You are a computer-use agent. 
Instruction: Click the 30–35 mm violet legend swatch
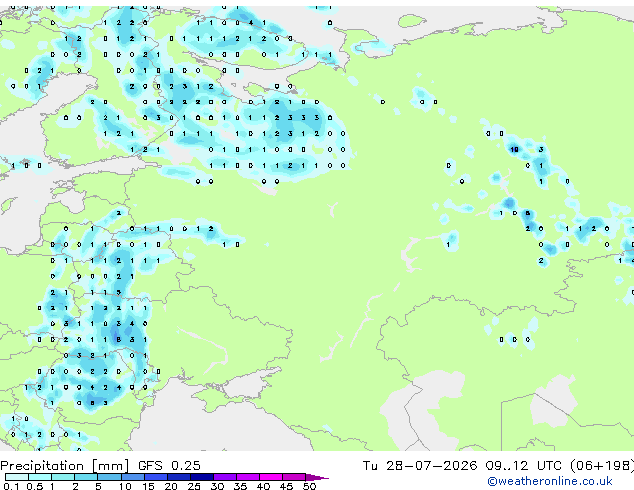225,477
